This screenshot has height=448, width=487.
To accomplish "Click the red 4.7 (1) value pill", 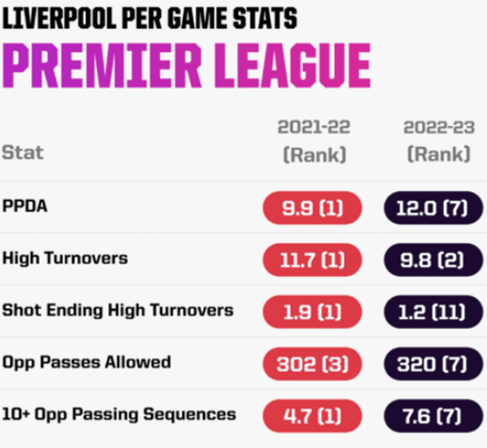I will (x=312, y=416).
